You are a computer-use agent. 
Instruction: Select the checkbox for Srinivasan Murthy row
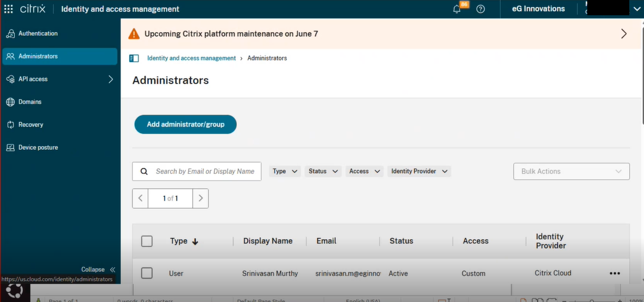[x=147, y=273]
